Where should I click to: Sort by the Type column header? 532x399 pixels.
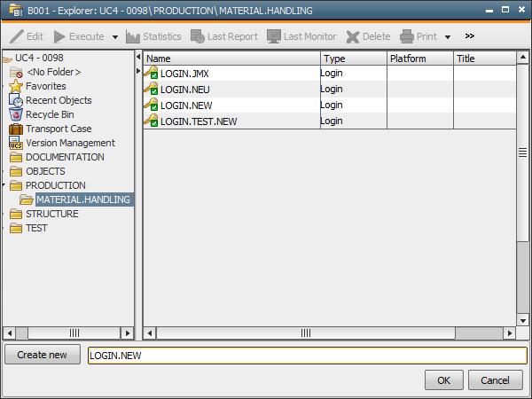353,59
